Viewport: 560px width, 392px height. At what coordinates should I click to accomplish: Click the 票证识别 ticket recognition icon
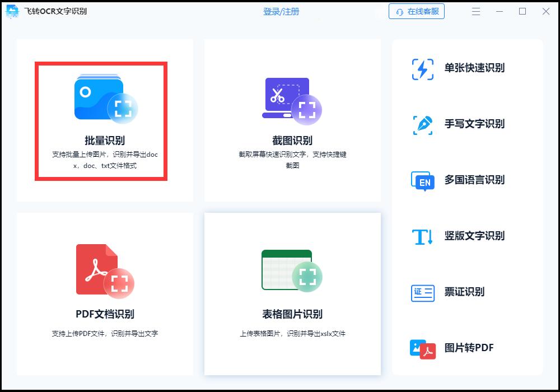click(x=422, y=292)
